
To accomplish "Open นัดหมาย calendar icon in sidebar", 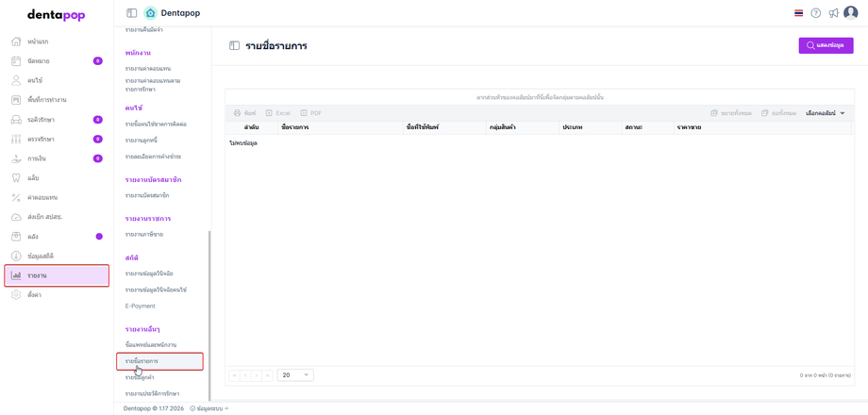I will click(16, 61).
